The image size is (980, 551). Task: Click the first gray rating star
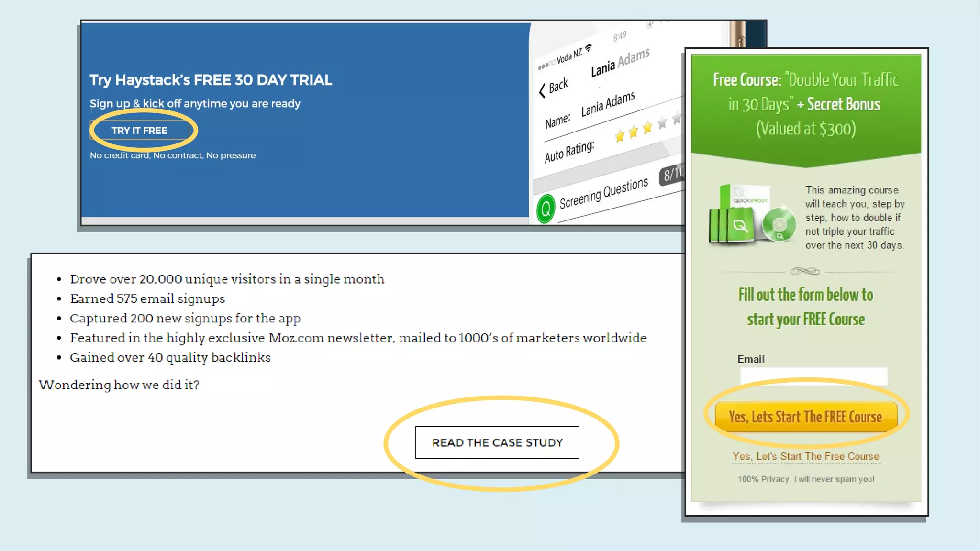coord(662,123)
